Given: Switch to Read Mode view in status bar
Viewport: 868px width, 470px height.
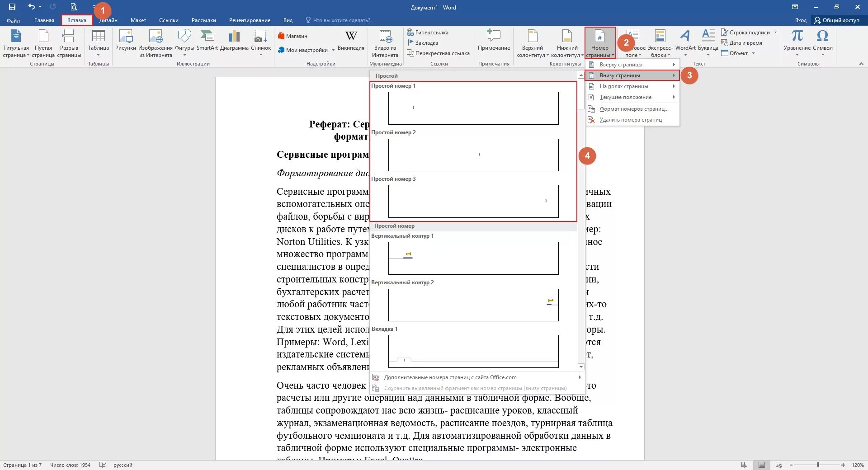Looking at the screenshot, I should pyautogui.click(x=745, y=465).
